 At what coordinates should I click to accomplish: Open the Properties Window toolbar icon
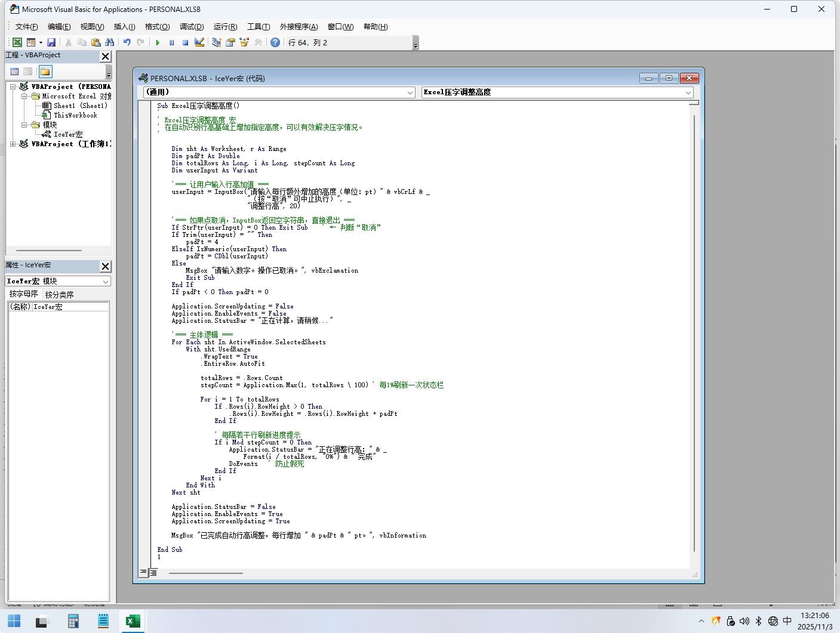coord(230,42)
